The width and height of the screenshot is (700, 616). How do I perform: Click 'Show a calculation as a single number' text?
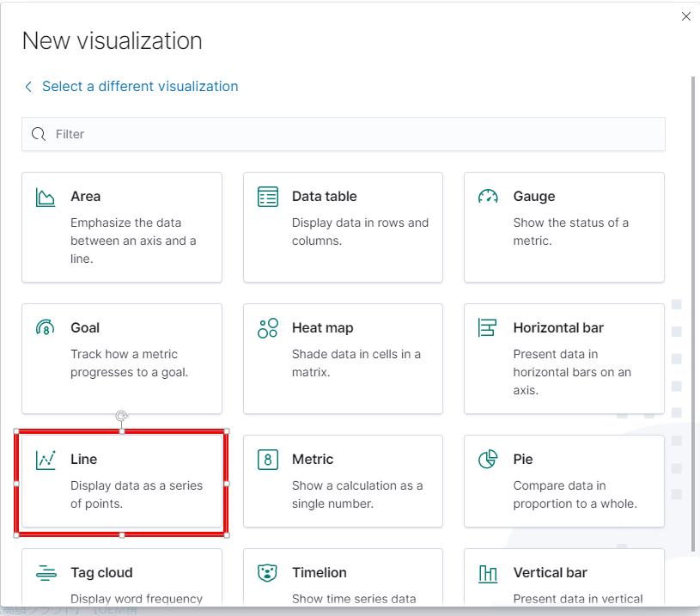click(357, 495)
